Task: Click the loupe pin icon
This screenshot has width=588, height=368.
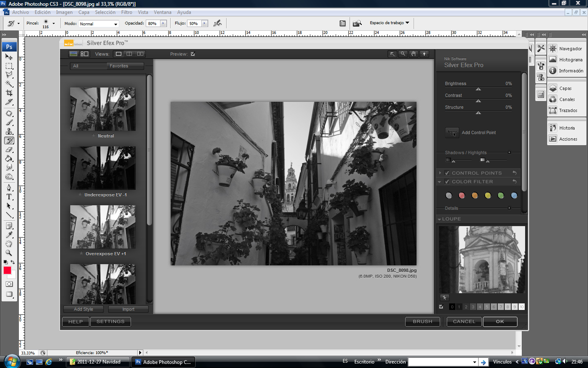Action: point(444,297)
